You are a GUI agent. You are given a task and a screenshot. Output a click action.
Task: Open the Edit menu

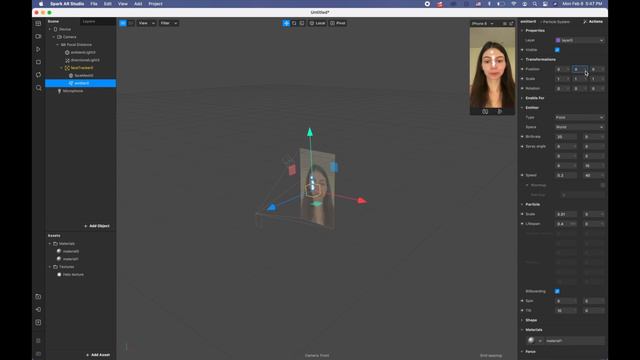point(108,4)
